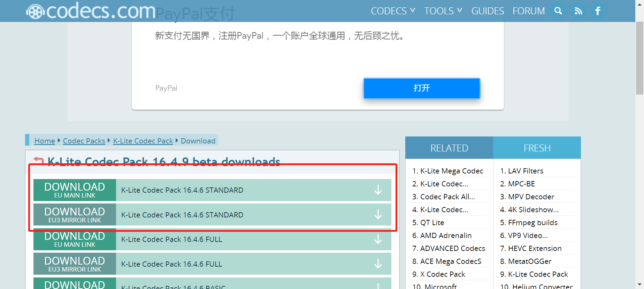Open the FORUM menu item
Viewport: 644px width, 289px height.
[x=529, y=11]
